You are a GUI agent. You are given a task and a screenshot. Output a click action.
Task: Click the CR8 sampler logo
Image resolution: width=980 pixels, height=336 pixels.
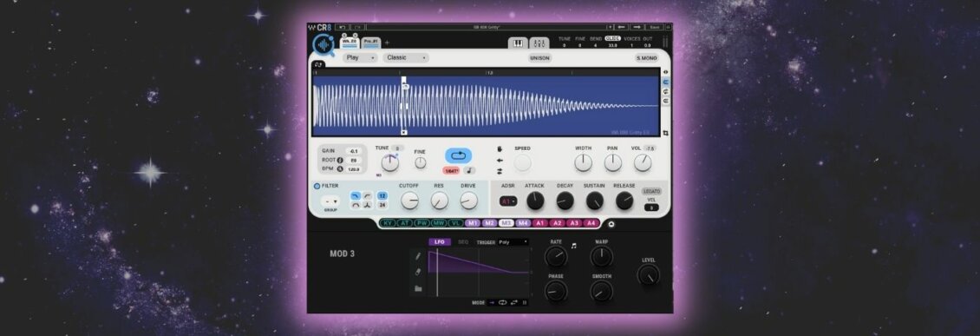(323, 44)
